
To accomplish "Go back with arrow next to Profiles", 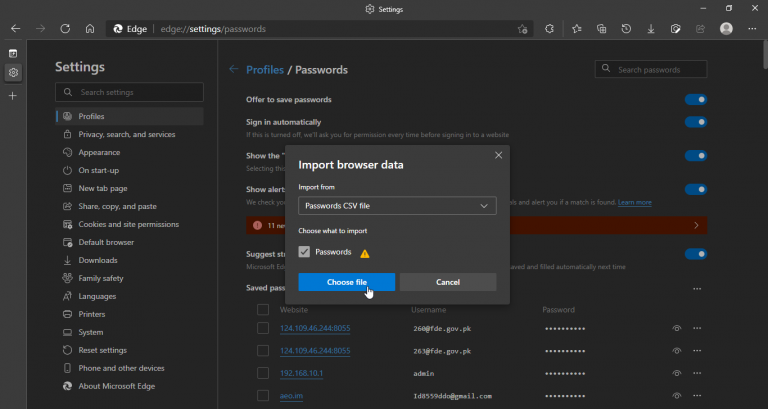I will pyautogui.click(x=234, y=70).
